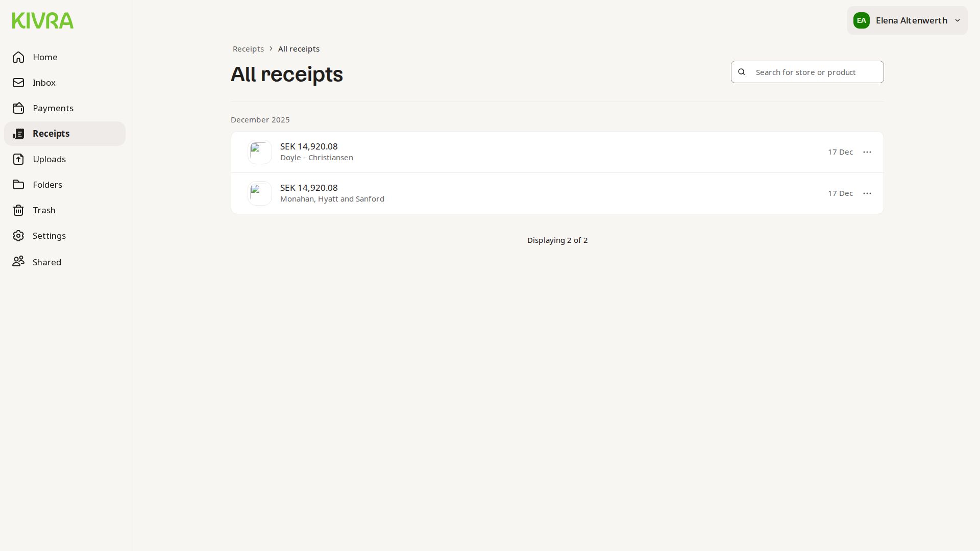Click the Inbox envelope icon

coord(18,83)
